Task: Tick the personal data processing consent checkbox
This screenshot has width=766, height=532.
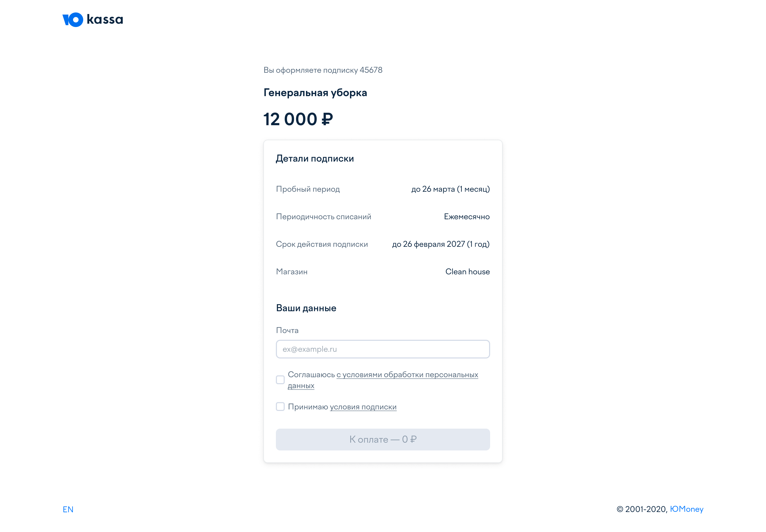Action: pos(280,380)
